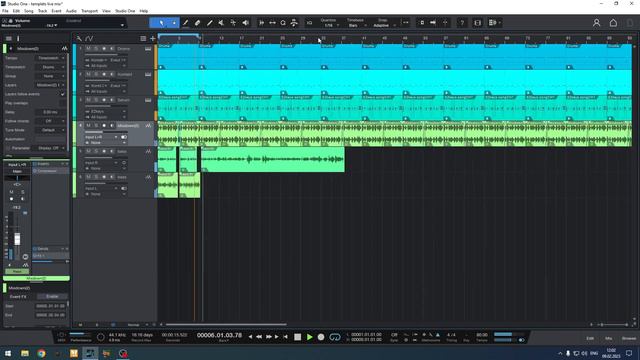The image size is (640, 360).
Task: Open the Mix view button bottom right
Action: pos(609,338)
